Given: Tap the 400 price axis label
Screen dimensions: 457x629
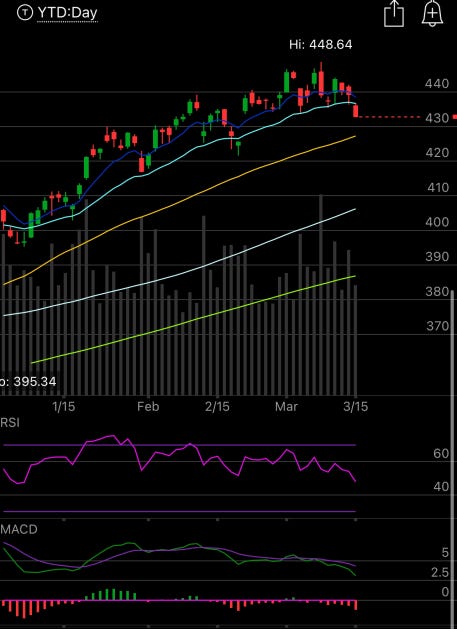Looking at the screenshot, I should pos(437,222).
